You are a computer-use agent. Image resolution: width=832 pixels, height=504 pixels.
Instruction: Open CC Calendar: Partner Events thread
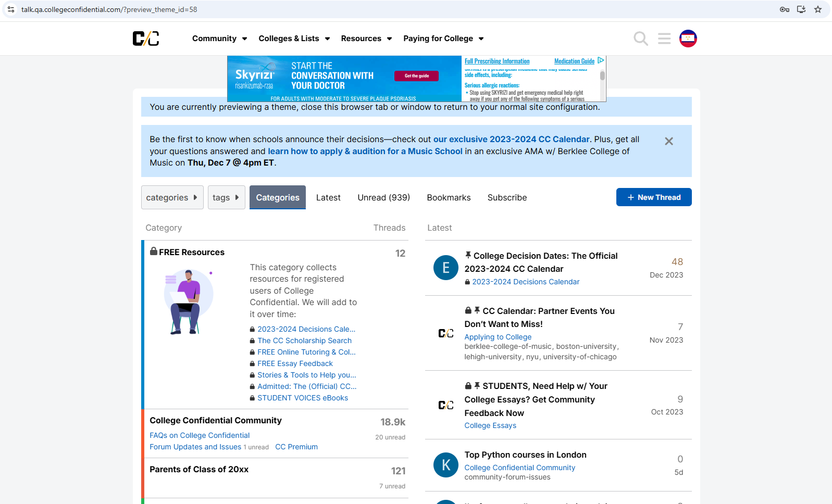pos(540,318)
